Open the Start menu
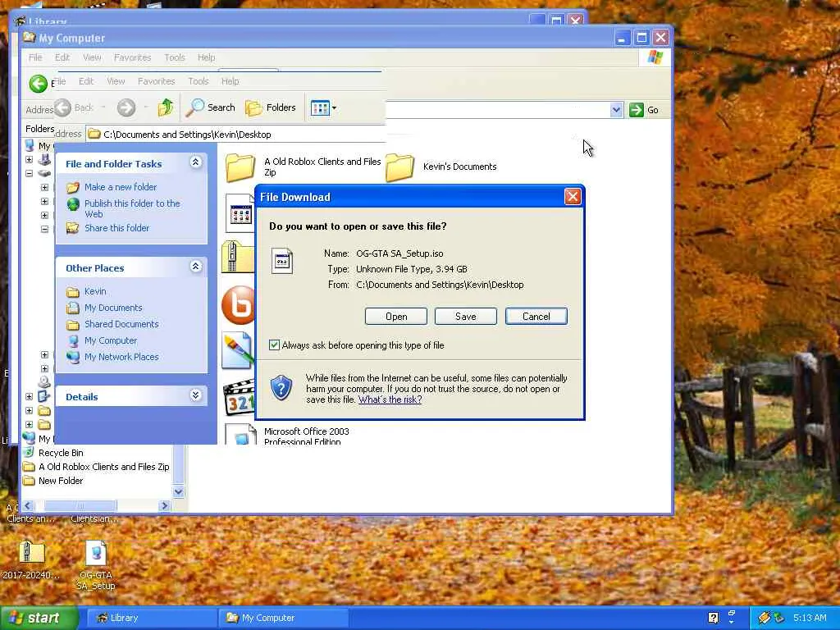This screenshot has width=840, height=630. click(x=39, y=618)
